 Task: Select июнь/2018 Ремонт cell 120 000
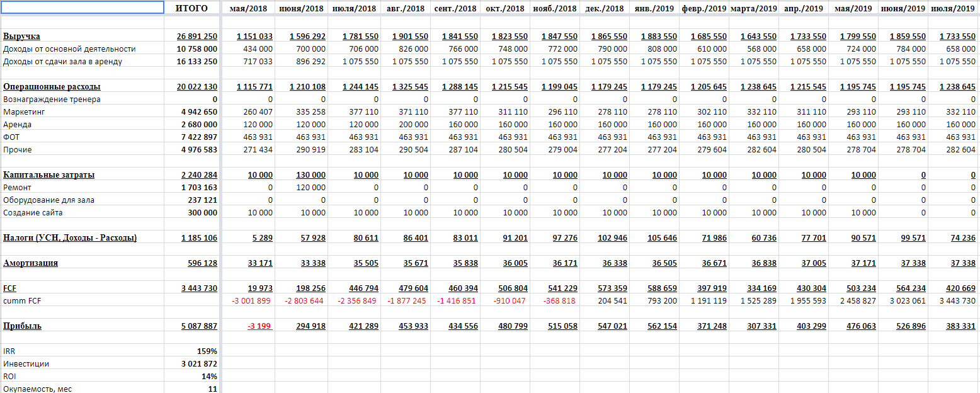300,188
